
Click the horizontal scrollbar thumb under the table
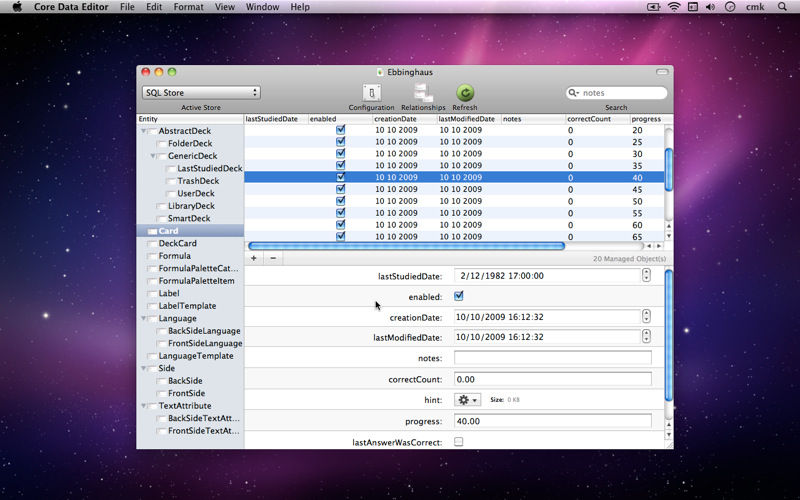point(406,246)
